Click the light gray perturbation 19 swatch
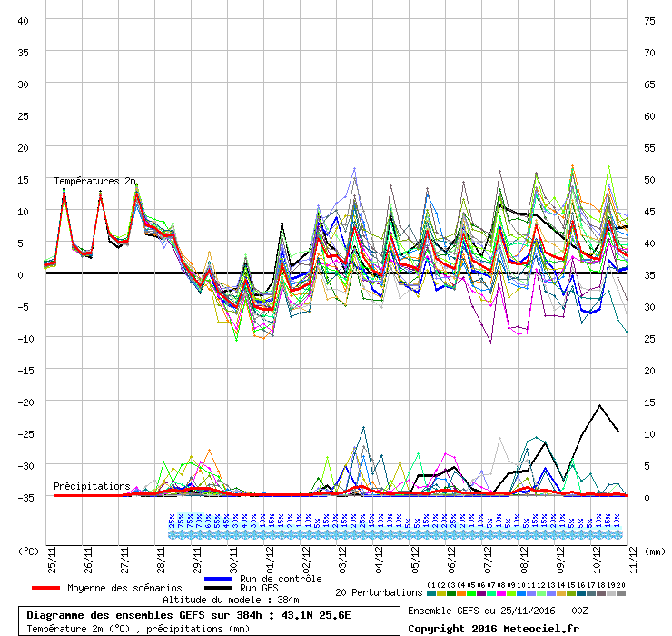 point(611,593)
